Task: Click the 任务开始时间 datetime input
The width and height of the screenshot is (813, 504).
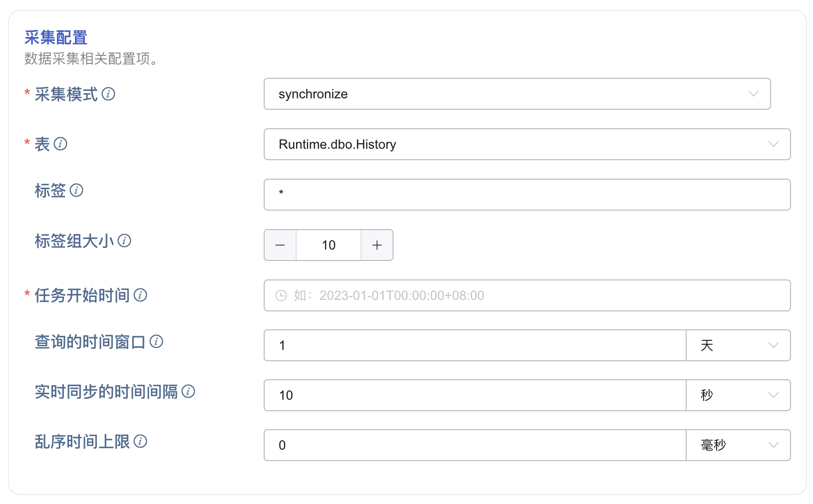Action: click(527, 295)
